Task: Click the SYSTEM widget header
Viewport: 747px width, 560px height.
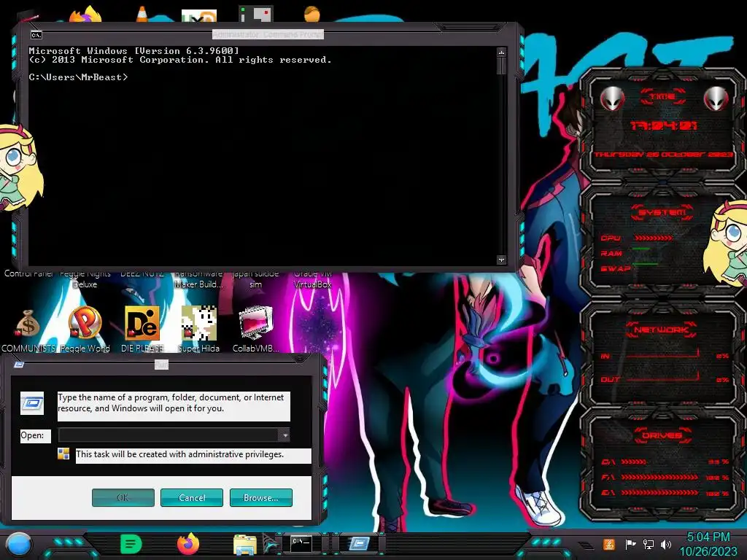Action: (662, 212)
